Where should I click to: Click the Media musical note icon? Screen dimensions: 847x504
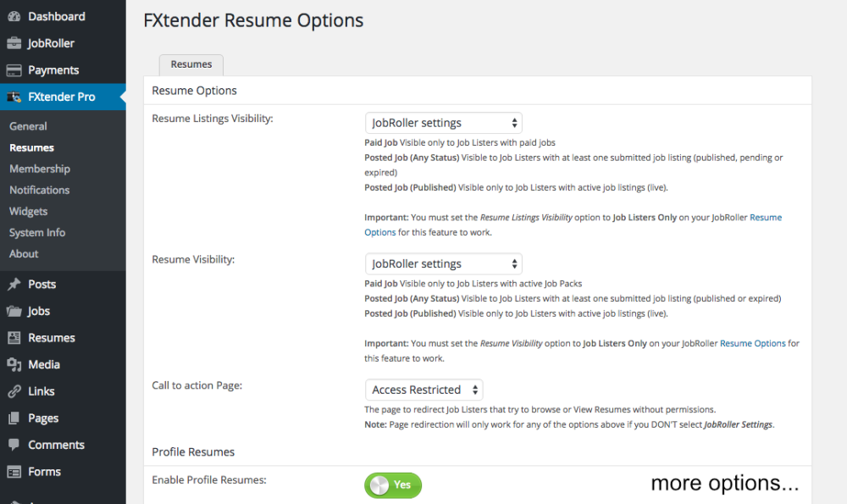pyautogui.click(x=12, y=364)
